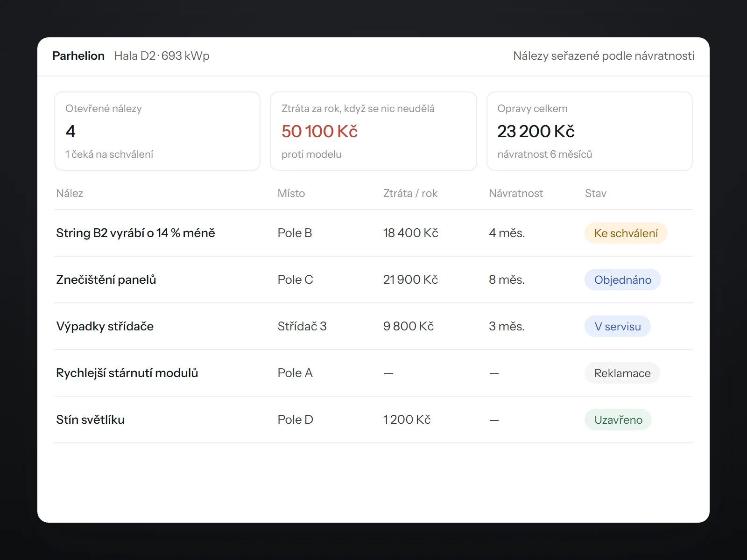Click the Parhelion brand name
The image size is (747, 560).
pos(78,56)
